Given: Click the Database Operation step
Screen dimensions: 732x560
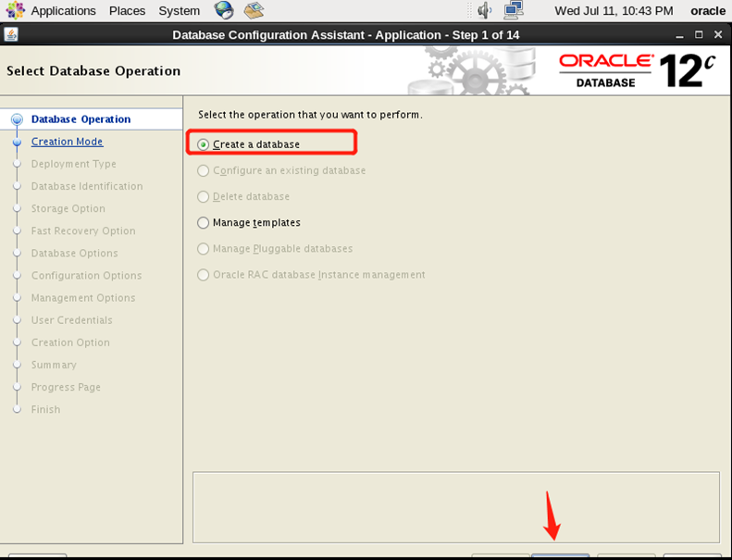Looking at the screenshot, I should (x=81, y=119).
